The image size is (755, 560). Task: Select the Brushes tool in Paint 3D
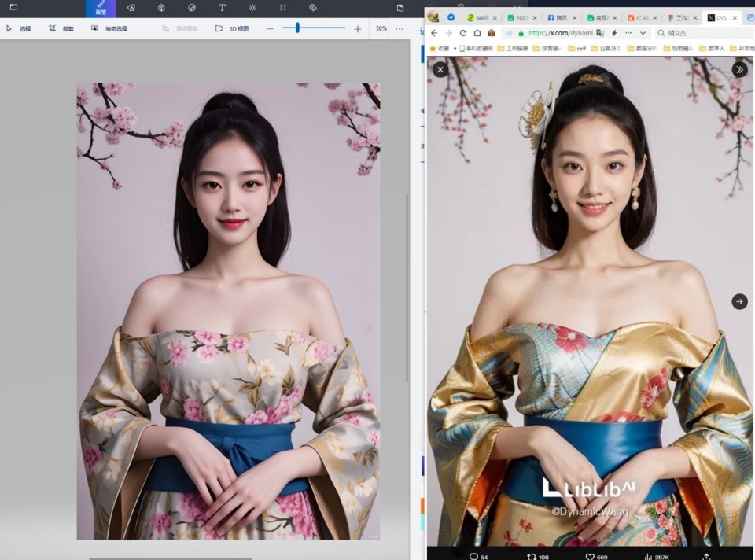100,7
